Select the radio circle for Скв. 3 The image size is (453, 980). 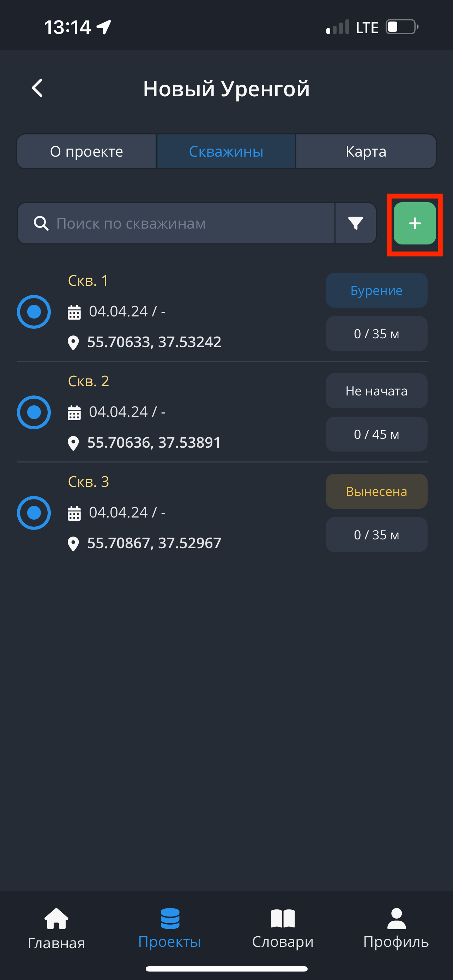[x=34, y=513]
